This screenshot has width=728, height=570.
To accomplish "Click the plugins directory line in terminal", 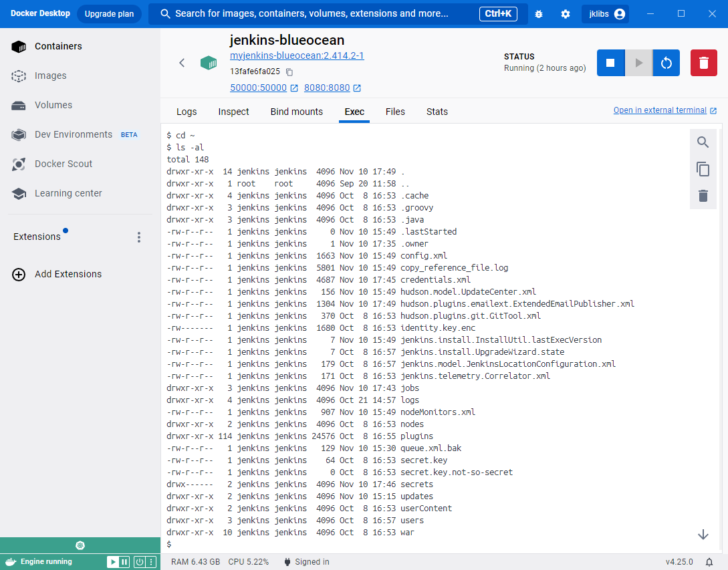I will (300, 436).
